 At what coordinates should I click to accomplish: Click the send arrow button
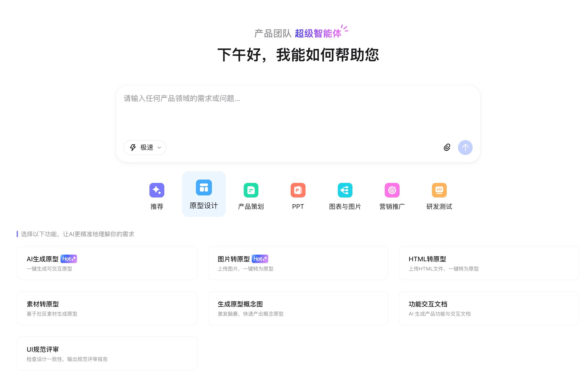(465, 148)
